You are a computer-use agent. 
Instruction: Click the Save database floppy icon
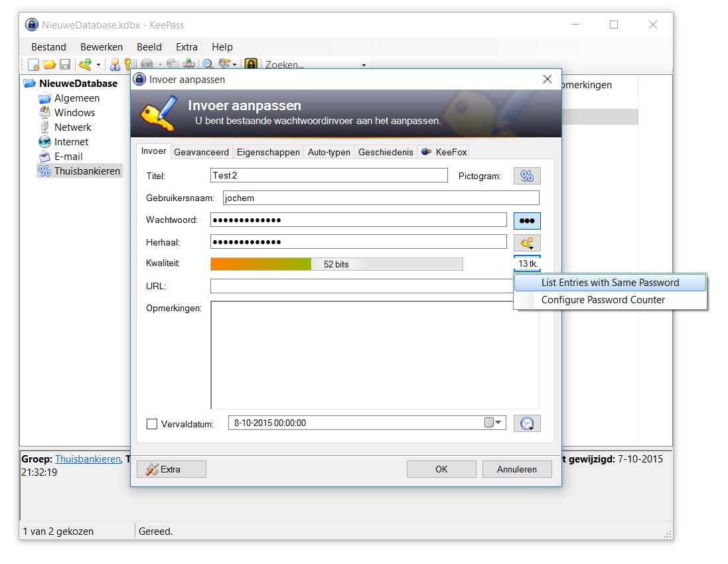coord(65,64)
